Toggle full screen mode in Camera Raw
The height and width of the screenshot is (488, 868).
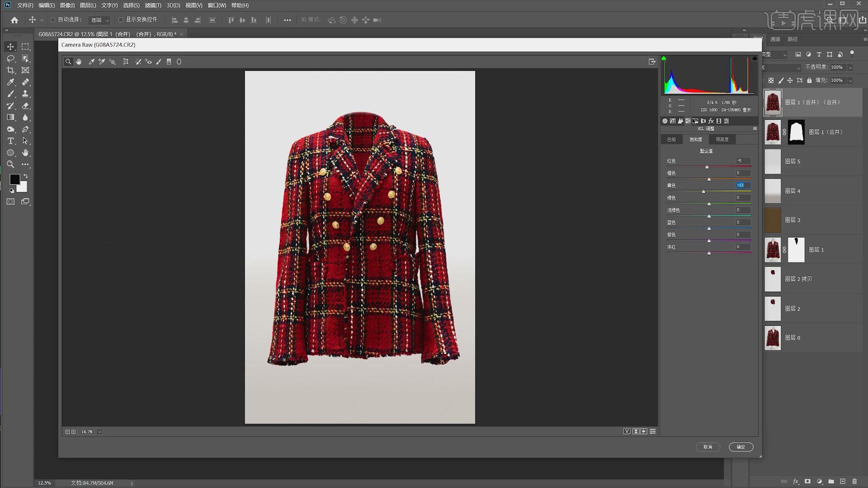coord(652,62)
